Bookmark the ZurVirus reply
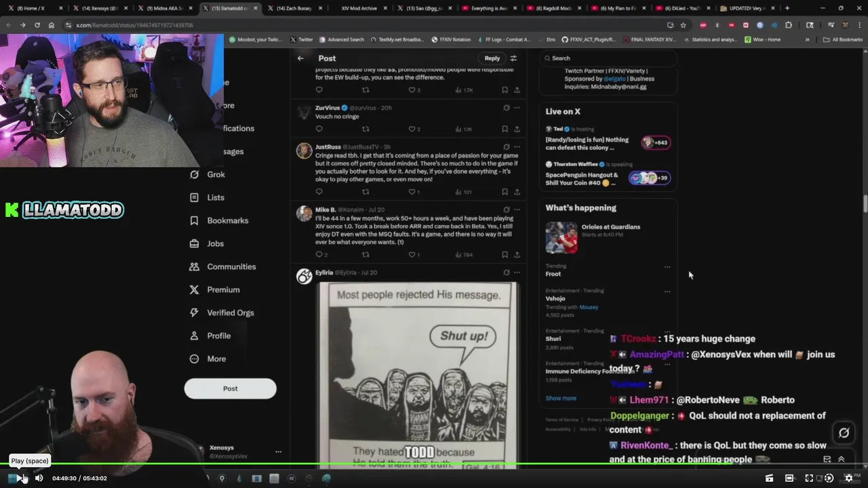The width and height of the screenshot is (868, 488). coord(505,129)
